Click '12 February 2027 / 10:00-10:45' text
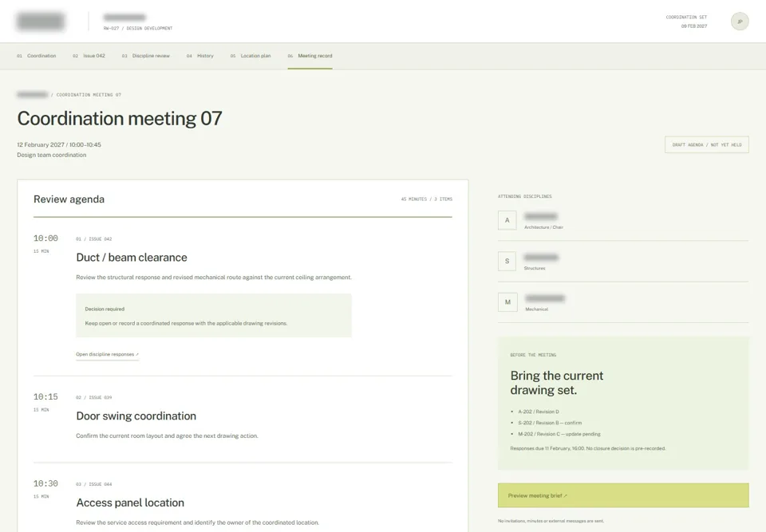This screenshot has width=766, height=532. click(59, 144)
